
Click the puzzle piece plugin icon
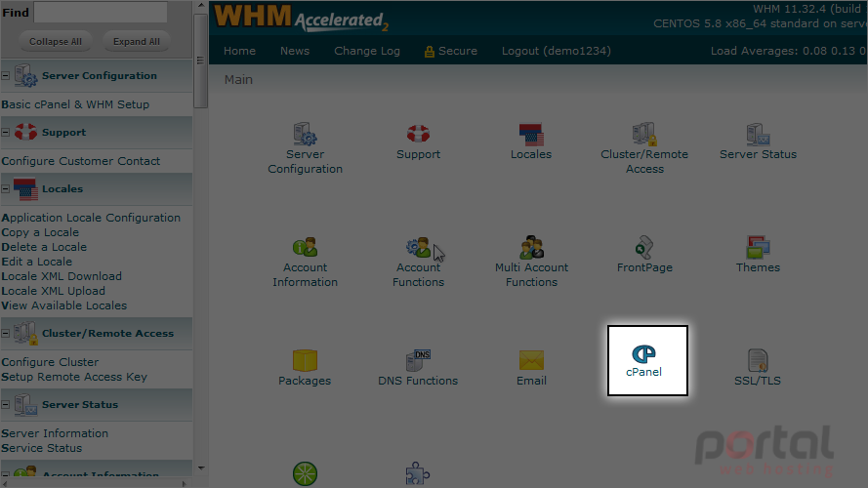click(418, 474)
